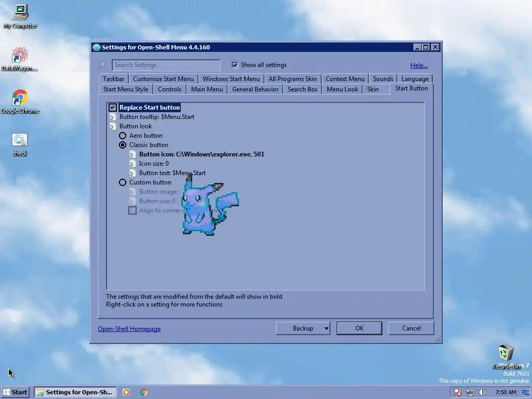Open the Help... link
Screen dimensions: 532x399
[419, 65]
